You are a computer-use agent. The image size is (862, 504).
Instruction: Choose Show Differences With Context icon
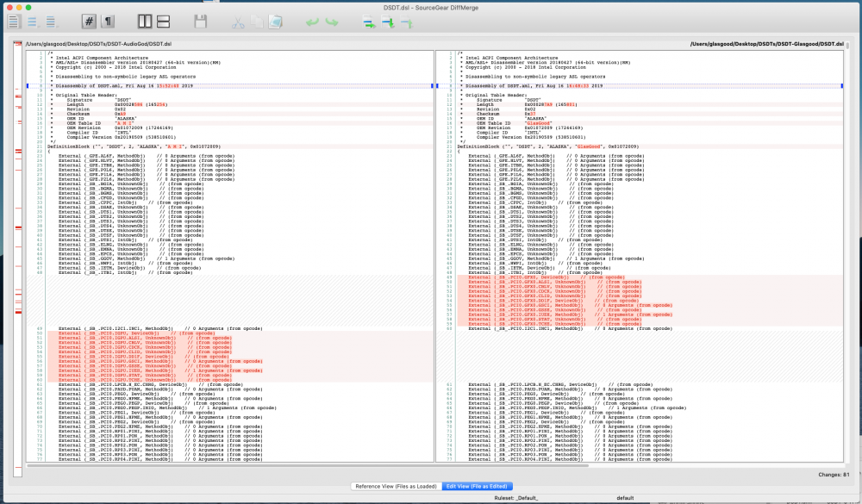pos(51,22)
